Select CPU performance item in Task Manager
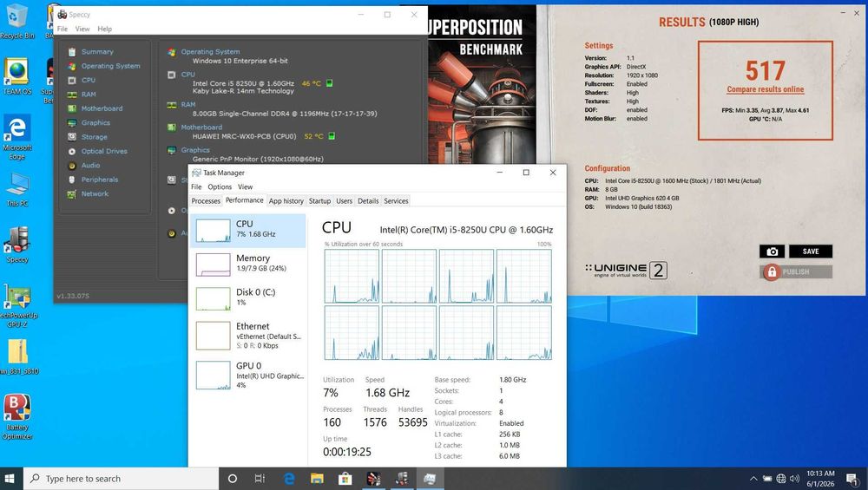The width and height of the screenshot is (868, 490). point(248,230)
